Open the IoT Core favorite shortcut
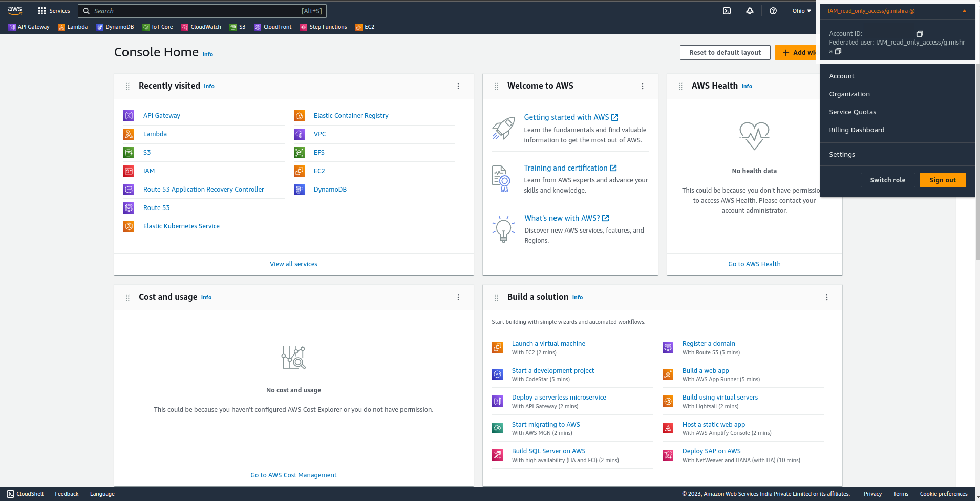Viewport: 980px width, 501px height. pos(158,27)
